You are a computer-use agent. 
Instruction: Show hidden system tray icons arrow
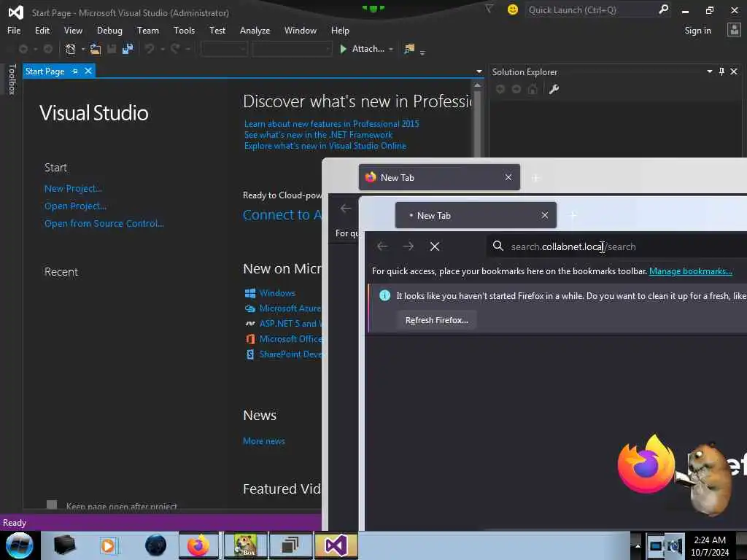[638, 545]
